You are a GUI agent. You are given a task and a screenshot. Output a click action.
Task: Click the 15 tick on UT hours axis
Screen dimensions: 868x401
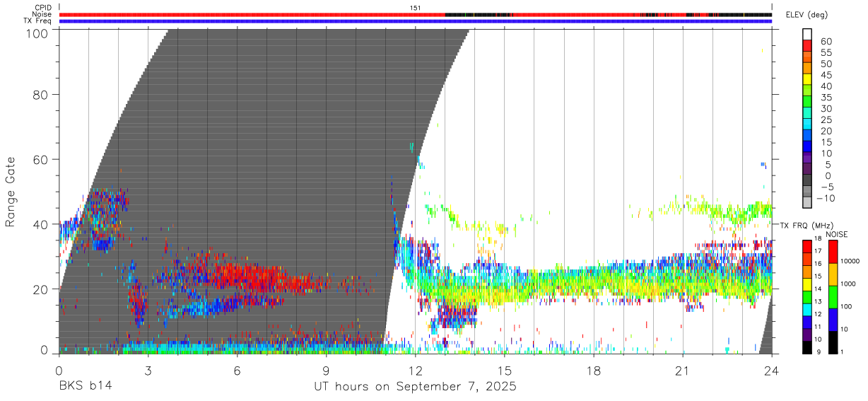[x=505, y=370]
